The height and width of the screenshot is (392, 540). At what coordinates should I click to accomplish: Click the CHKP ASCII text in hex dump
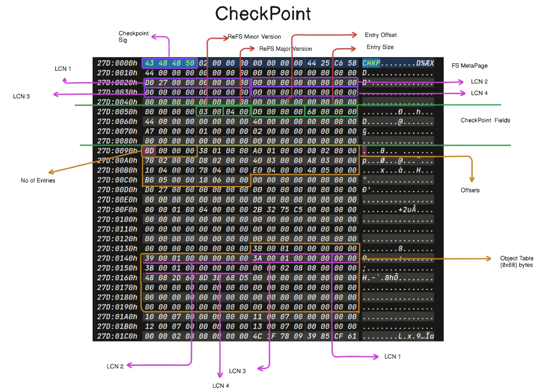point(371,63)
